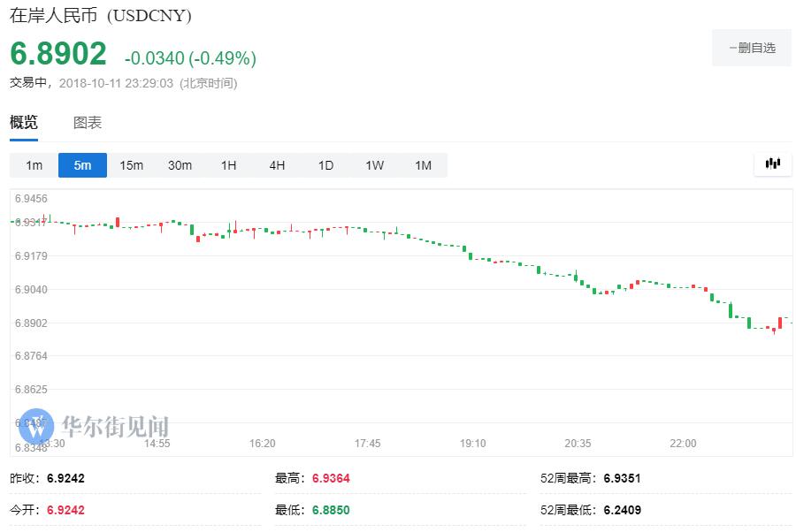Click the 6.8625 y-axis label
The image size is (796, 532).
tap(31, 390)
